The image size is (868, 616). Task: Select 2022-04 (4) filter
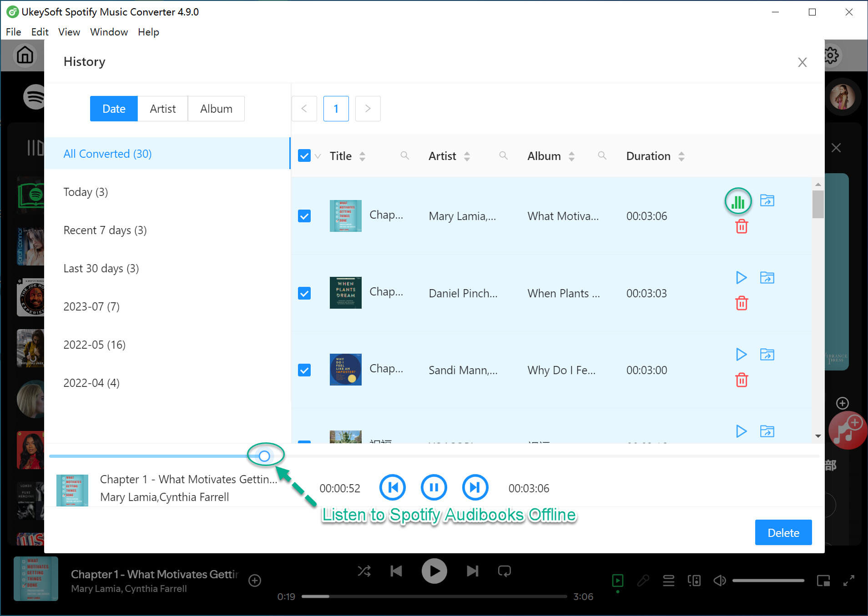(167, 382)
